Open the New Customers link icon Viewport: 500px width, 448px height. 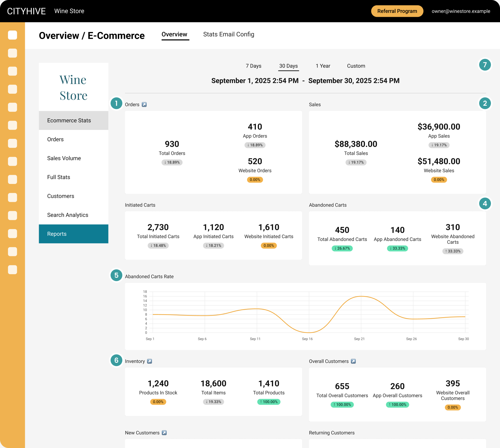(164, 433)
